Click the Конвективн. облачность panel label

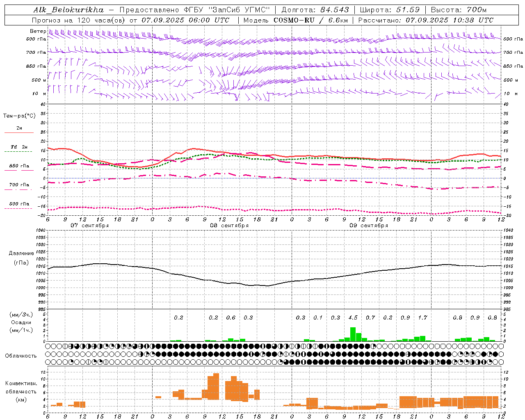click(21, 388)
